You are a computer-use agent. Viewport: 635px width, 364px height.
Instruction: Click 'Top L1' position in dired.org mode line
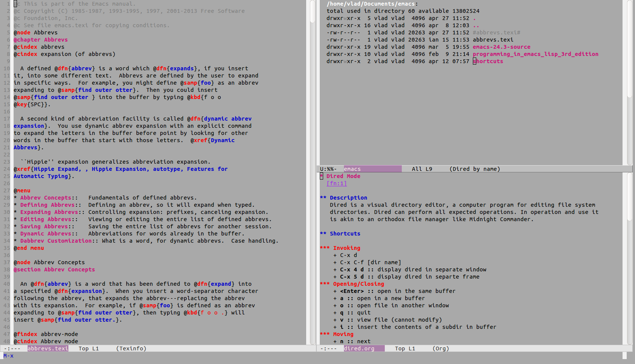pyautogui.click(x=405, y=349)
